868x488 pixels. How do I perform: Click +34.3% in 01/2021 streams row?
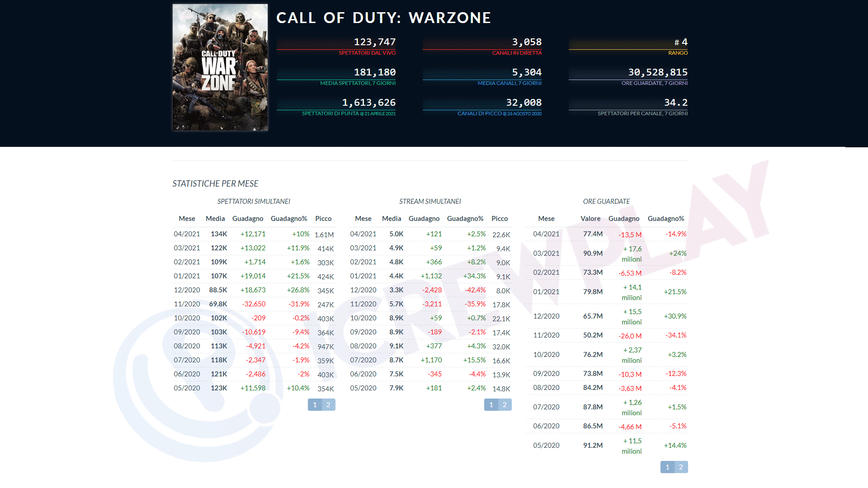click(x=474, y=276)
